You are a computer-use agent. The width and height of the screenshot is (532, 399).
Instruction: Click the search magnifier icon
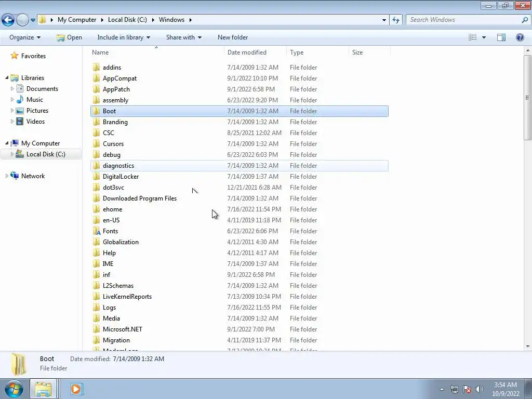[x=525, y=20]
